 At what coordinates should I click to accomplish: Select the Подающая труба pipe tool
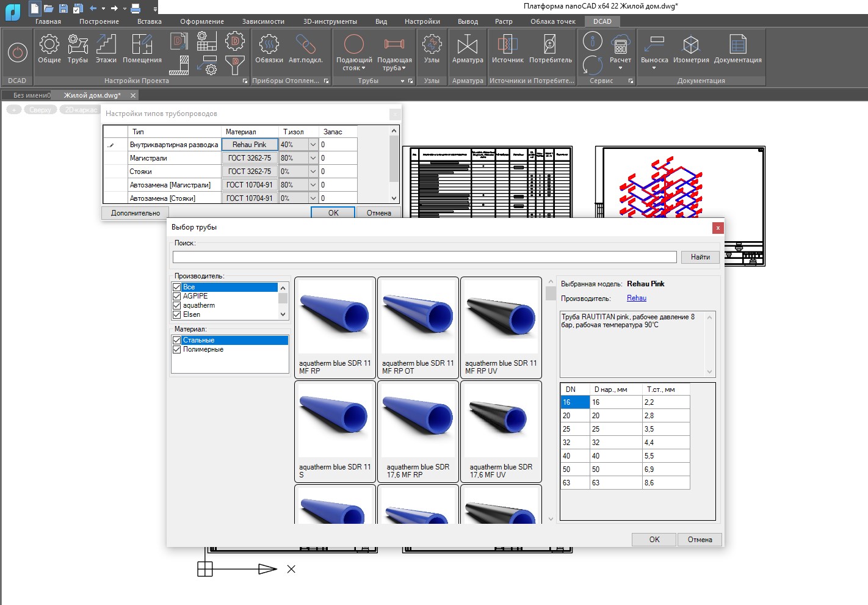(x=394, y=52)
